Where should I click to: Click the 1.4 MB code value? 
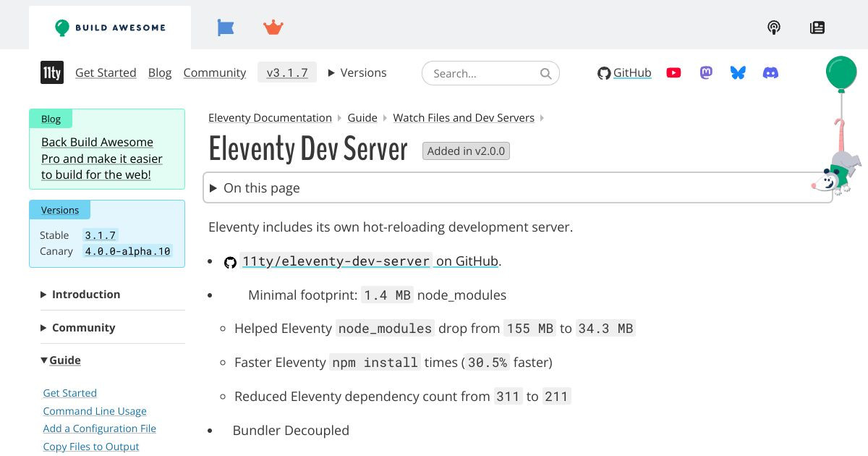click(388, 295)
